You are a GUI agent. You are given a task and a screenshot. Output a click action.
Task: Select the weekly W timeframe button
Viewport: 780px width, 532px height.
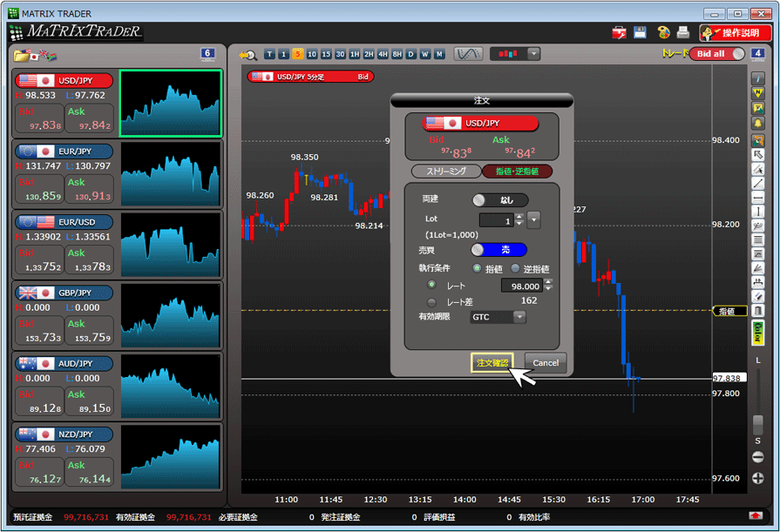(x=424, y=54)
